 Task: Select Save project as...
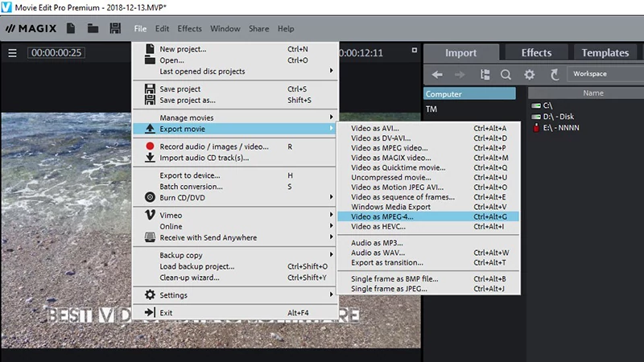pos(236,100)
